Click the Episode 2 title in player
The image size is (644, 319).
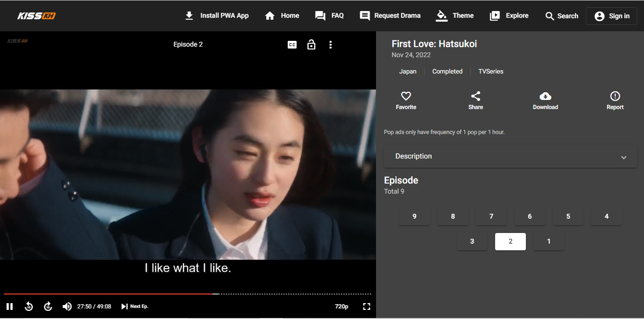188,44
